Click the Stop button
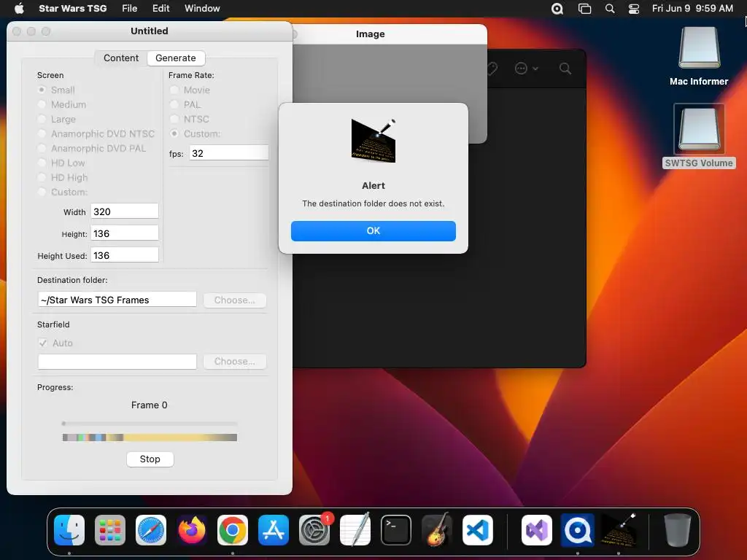Screen dimensions: 747x560 [x=150, y=459]
